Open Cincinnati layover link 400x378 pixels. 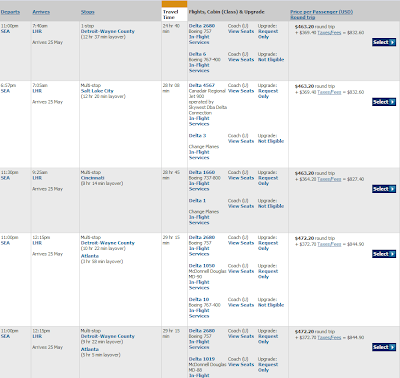[x=93, y=178]
